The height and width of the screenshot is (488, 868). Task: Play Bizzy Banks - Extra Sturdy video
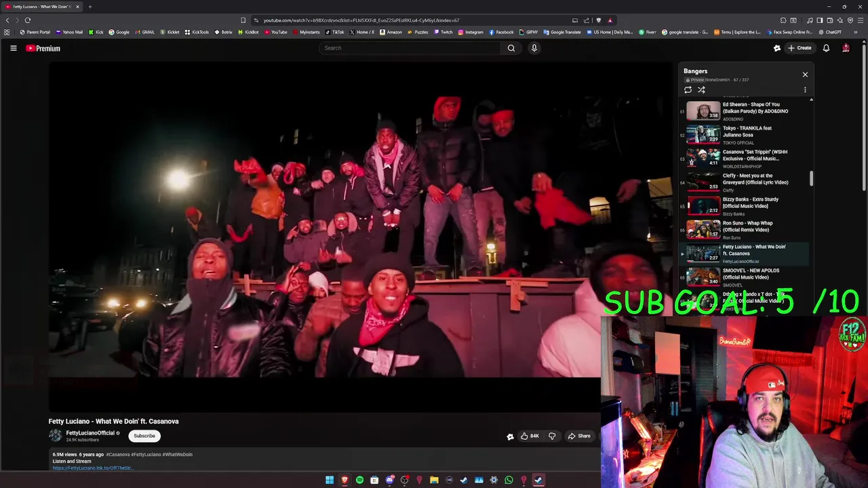(745, 205)
